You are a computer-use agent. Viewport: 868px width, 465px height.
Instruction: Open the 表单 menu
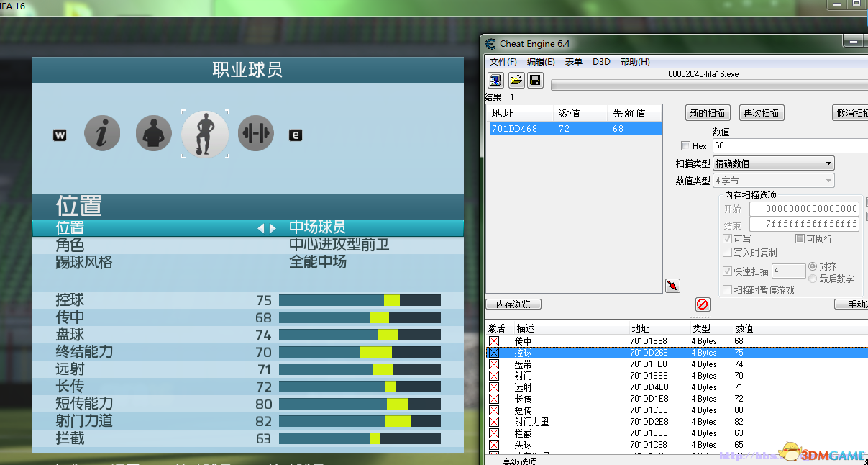[x=574, y=62]
